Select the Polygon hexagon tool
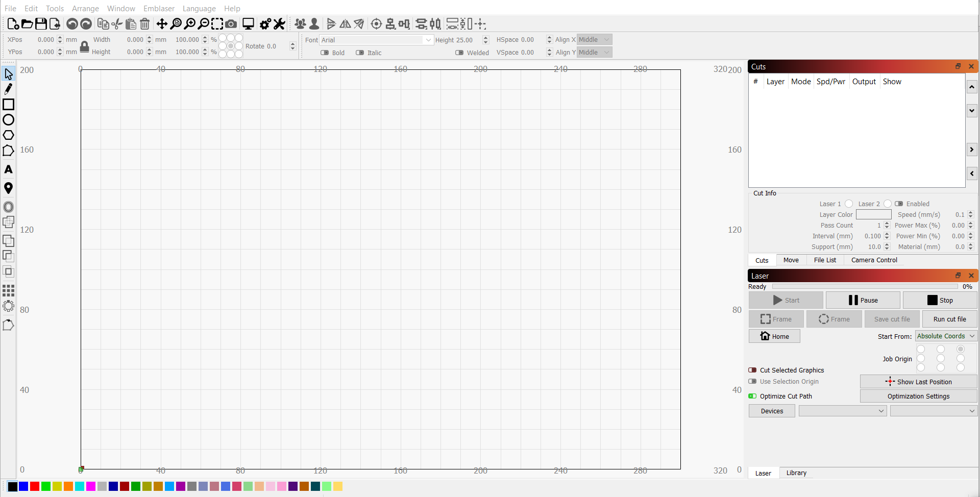The height and width of the screenshot is (497, 980). click(x=8, y=135)
